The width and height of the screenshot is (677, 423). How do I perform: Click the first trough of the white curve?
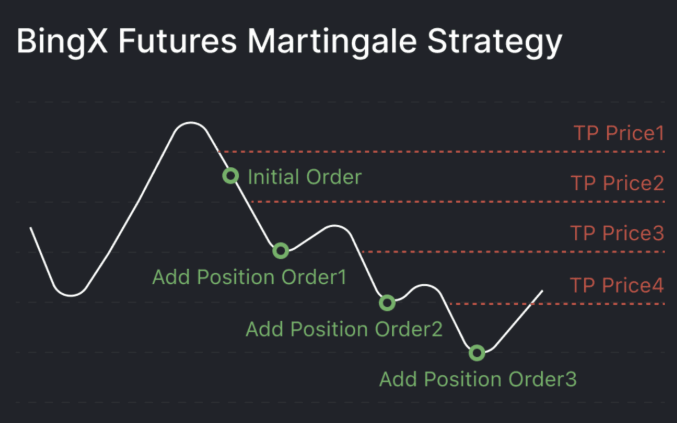click(68, 295)
